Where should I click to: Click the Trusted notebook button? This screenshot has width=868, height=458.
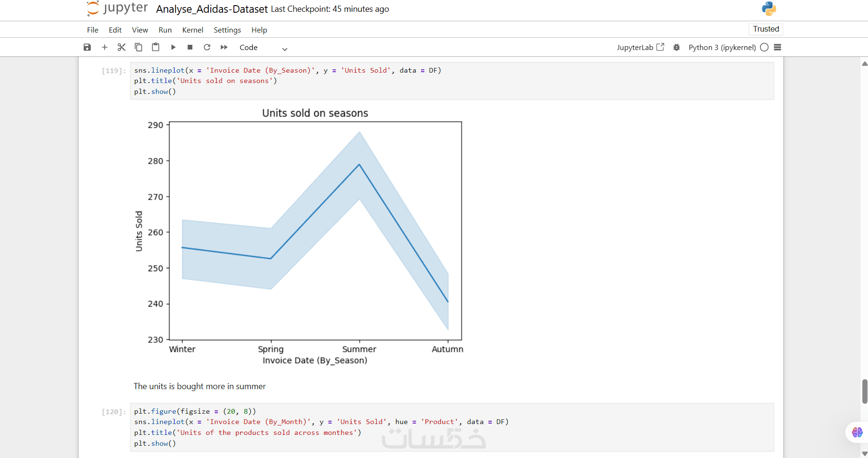[766, 29]
